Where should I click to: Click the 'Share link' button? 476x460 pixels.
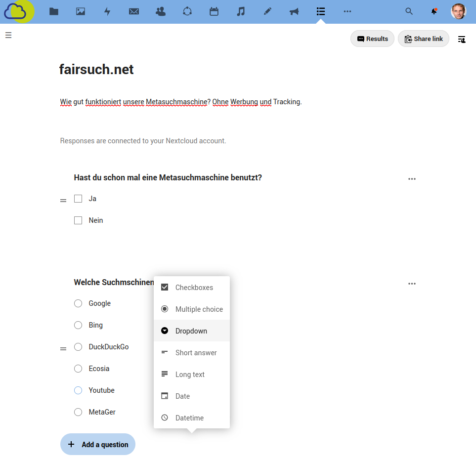coord(424,39)
